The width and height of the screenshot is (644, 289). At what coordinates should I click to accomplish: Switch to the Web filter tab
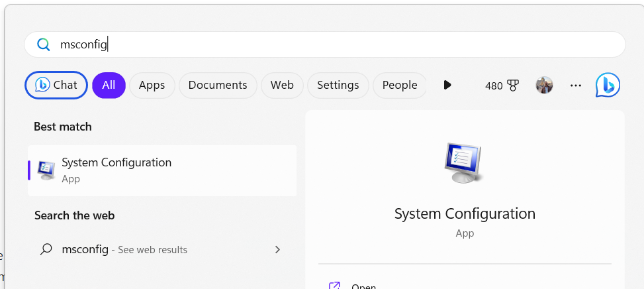click(x=282, y=85)
